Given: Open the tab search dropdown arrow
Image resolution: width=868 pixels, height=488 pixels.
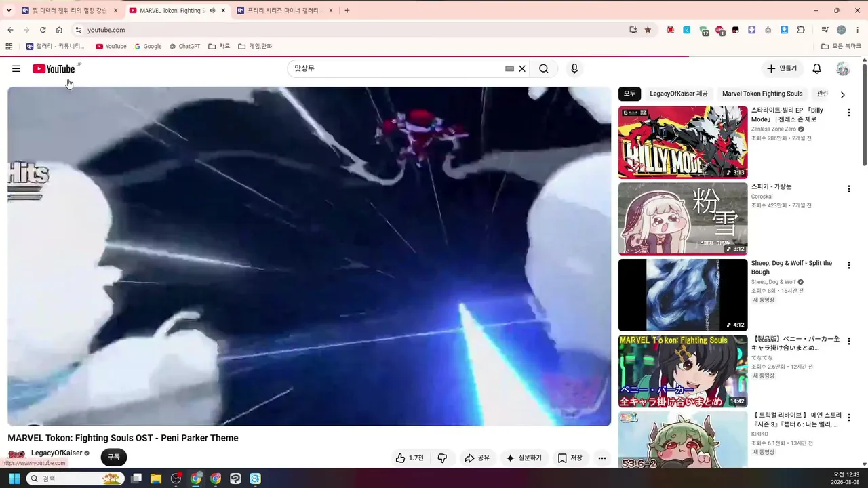Looking at the screenshot, I should pos(9,10).
